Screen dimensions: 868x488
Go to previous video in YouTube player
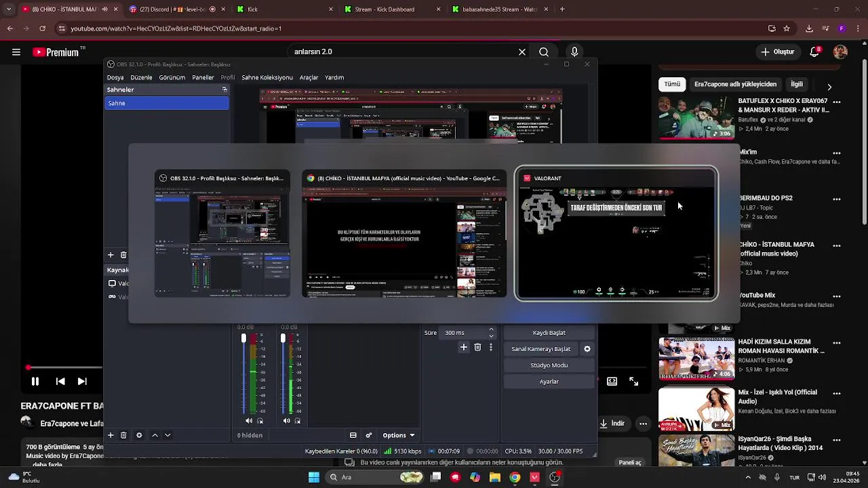click(60, 382)
